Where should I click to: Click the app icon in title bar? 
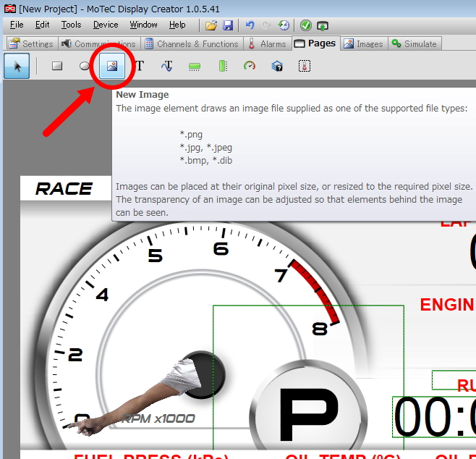point(9,9)
